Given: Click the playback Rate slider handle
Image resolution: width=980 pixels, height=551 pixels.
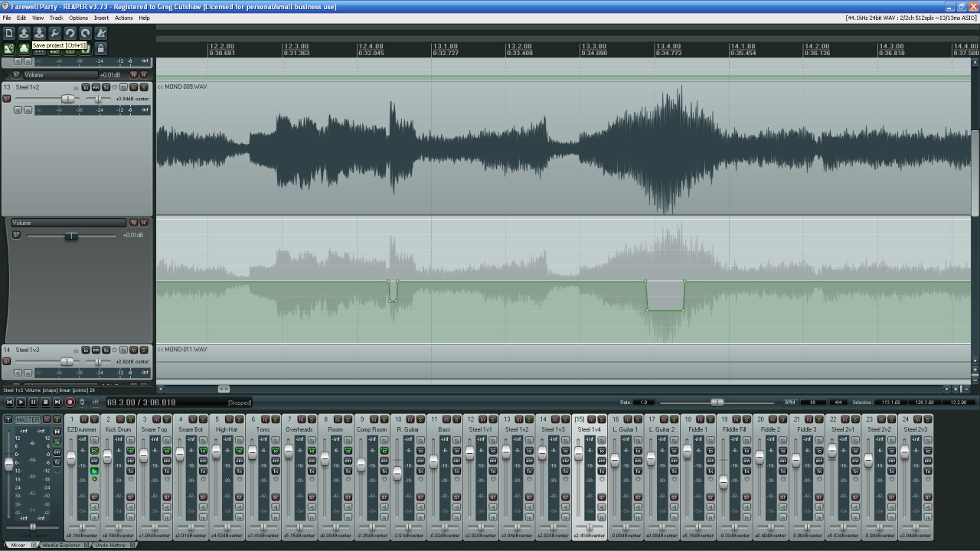Looking at the screenshot, I should [x=717, y=402].
